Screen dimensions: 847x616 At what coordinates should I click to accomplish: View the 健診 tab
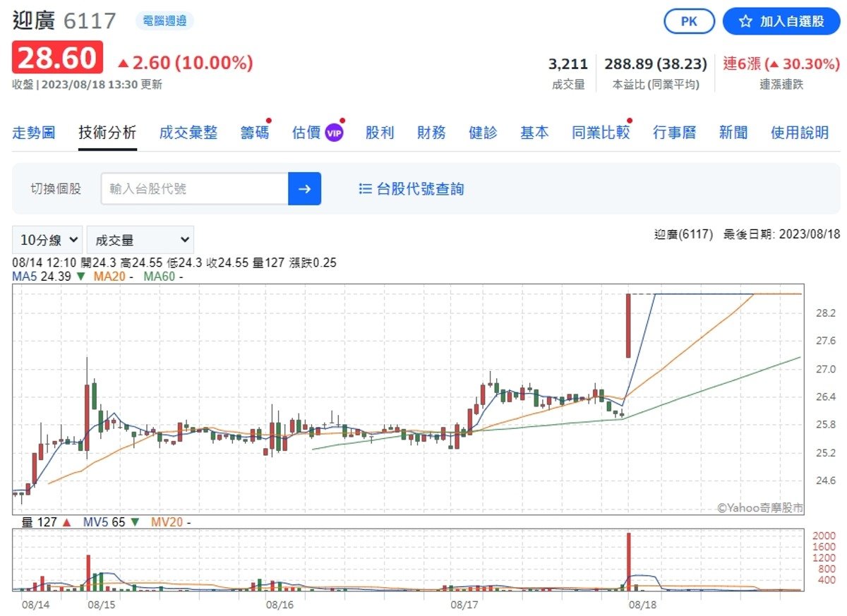click(x=483, y=132)
